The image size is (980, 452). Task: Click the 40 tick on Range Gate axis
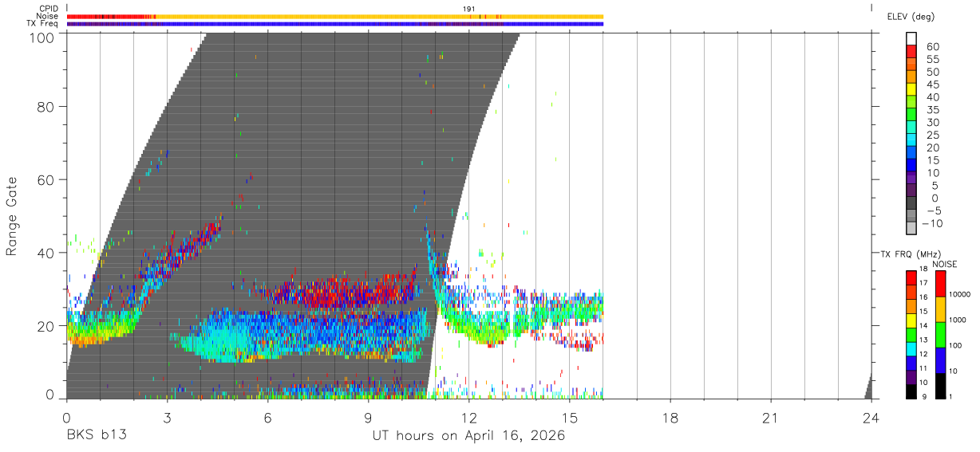[x=46, y=253]
